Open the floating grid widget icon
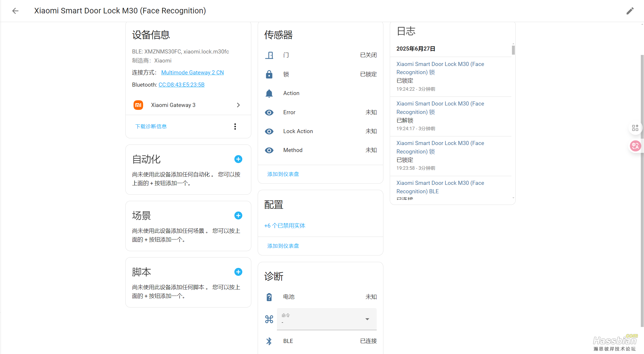Image resolution: width=644 pixels, height=354 pixels. click(x=635, y=128)
